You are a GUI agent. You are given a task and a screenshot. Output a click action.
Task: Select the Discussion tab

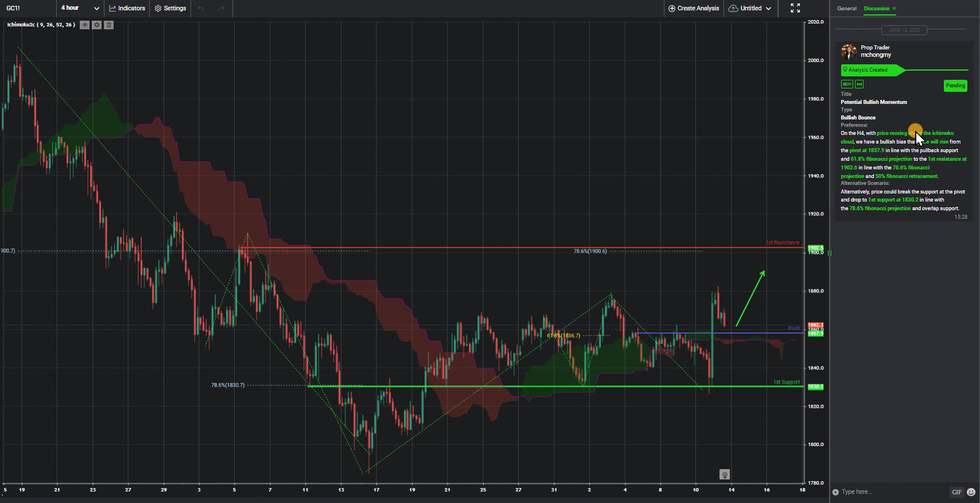click(x=876, y=9)
